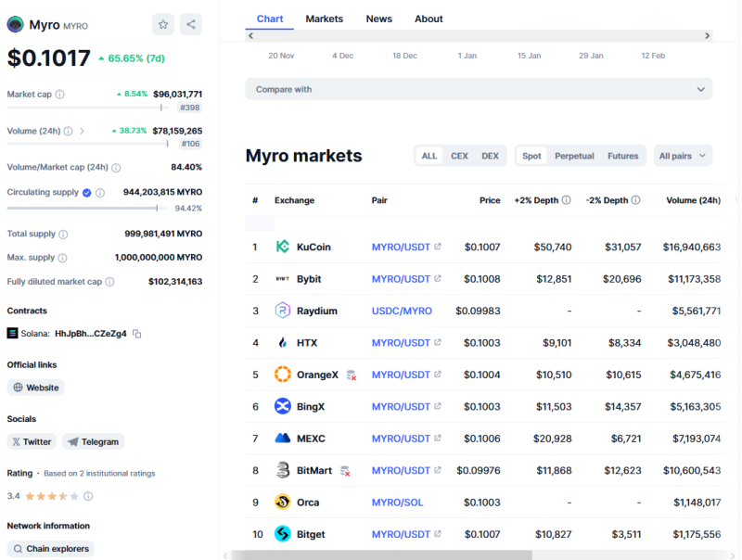
Task: Sort table by Price header
Action: (490, 200)
